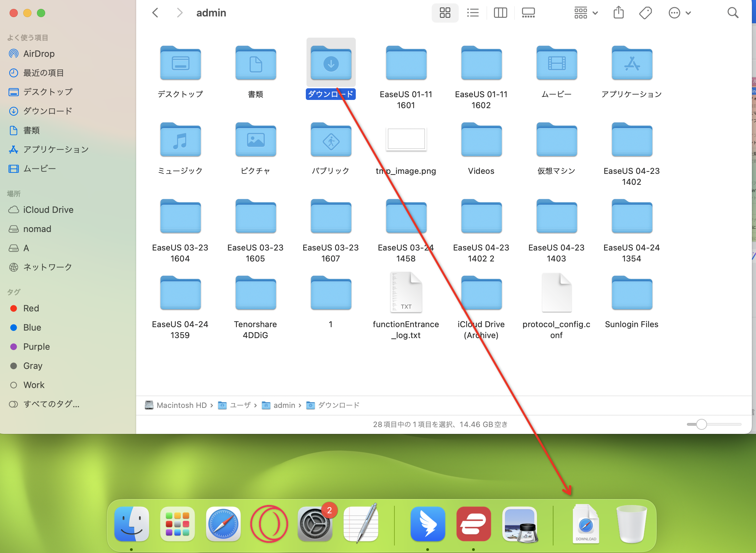This screenshot has width=756, height=553.
Task: Click the Red tag in sidebar
Action: tap(31, 308)
